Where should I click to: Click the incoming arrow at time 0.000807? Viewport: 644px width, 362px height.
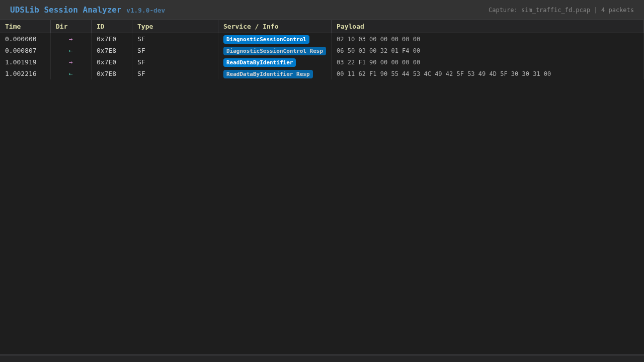pyautogui.click(x=71, y=51)
